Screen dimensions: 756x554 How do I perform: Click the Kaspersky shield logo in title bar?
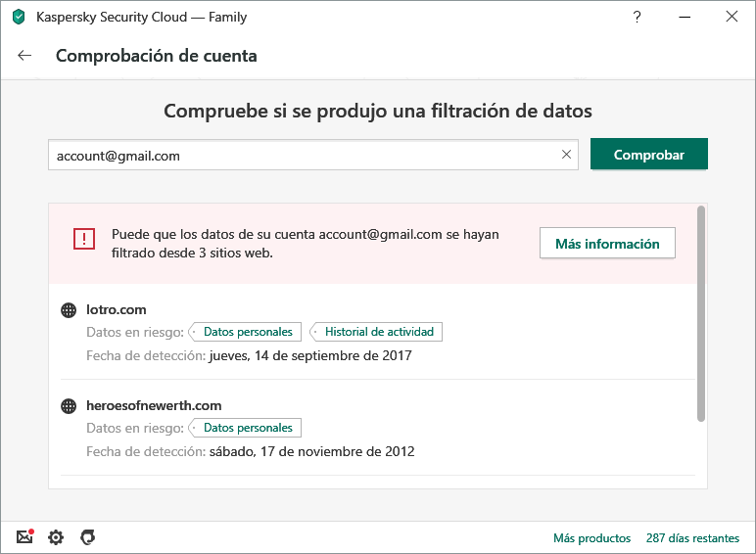[x=18, y=17]
